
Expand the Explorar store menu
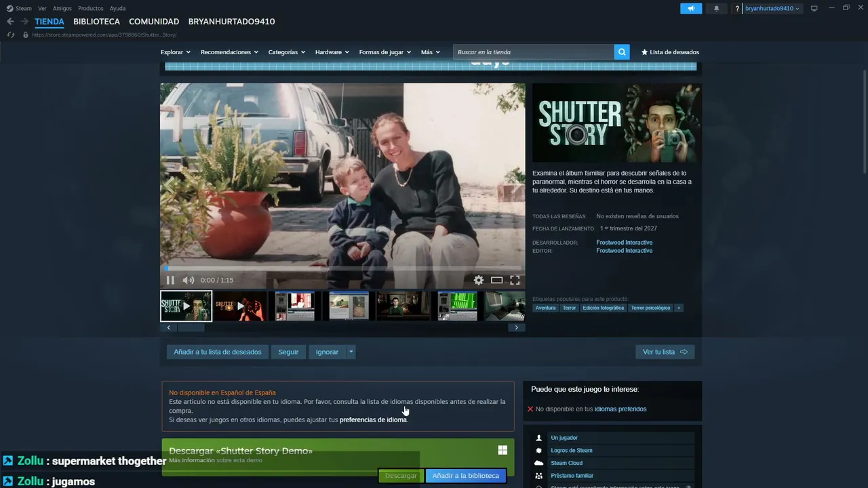[175, 52]
